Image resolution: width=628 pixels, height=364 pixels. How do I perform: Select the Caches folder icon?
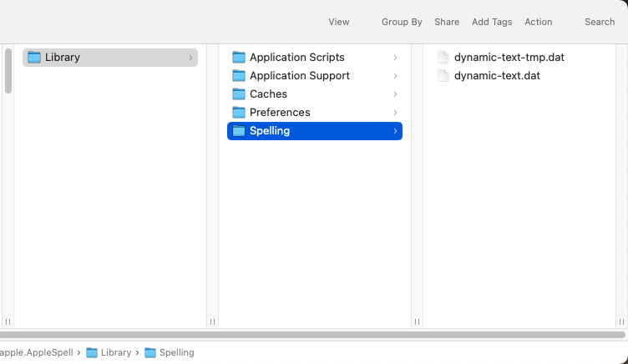click(x=239, y=94)
